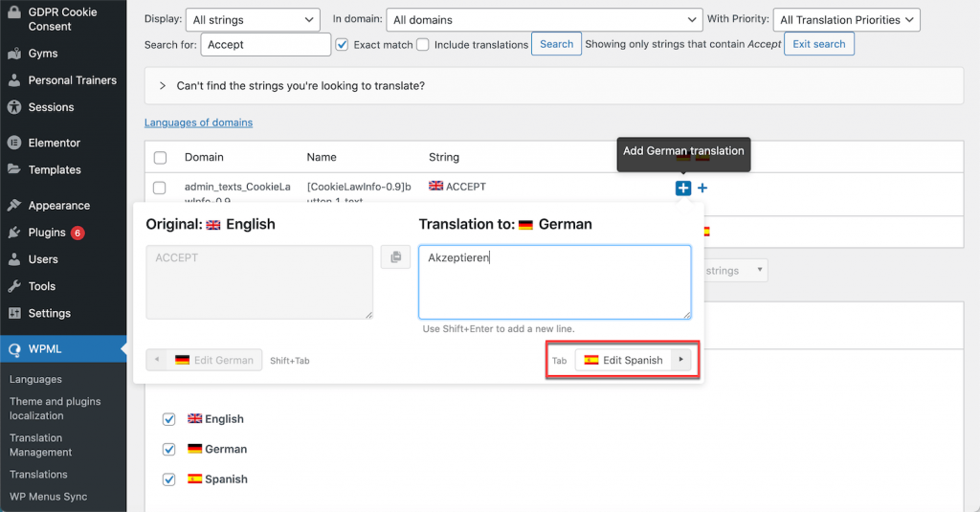Toggle the German language checkbox
Image resolution: width=980 pixels, height=512 pixels.
[x=168, y=450]
